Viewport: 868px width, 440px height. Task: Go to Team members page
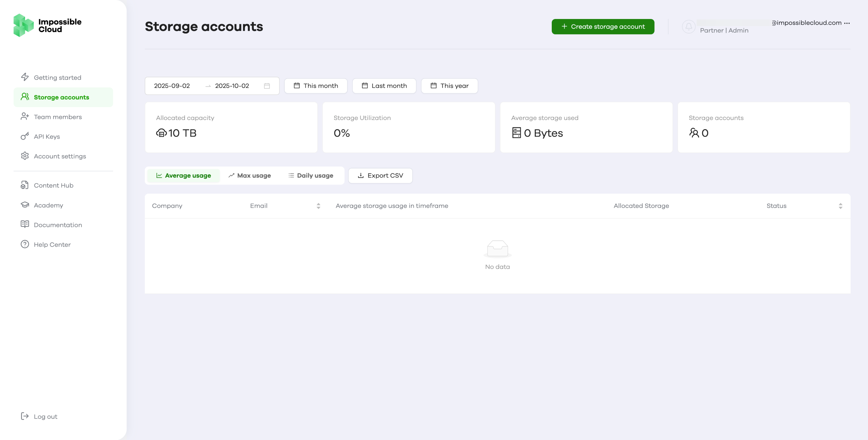pyautogui.click(x=58, y=117)
